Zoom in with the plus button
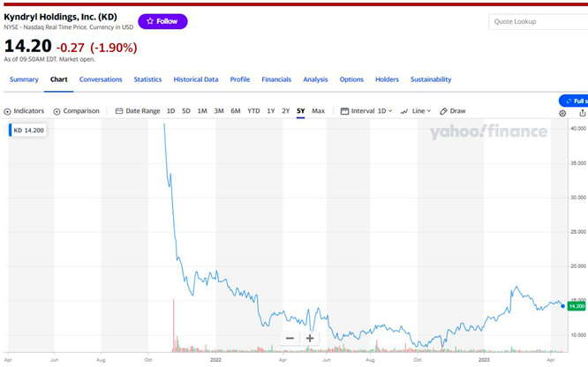 point(310,338)
